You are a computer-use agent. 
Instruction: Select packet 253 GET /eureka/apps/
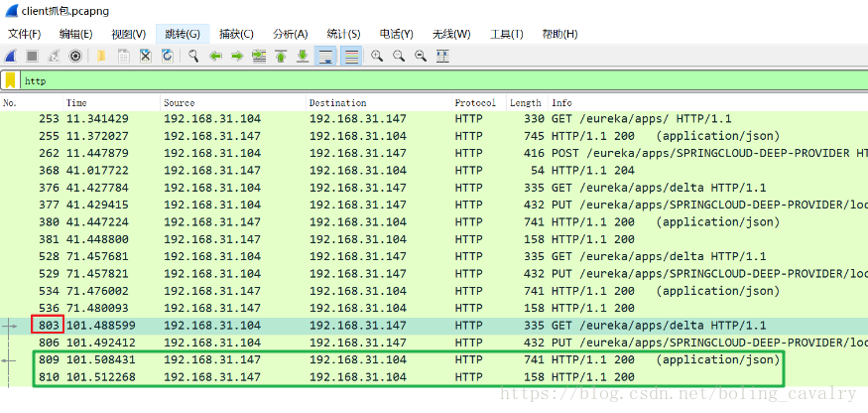tap(434, 118)
